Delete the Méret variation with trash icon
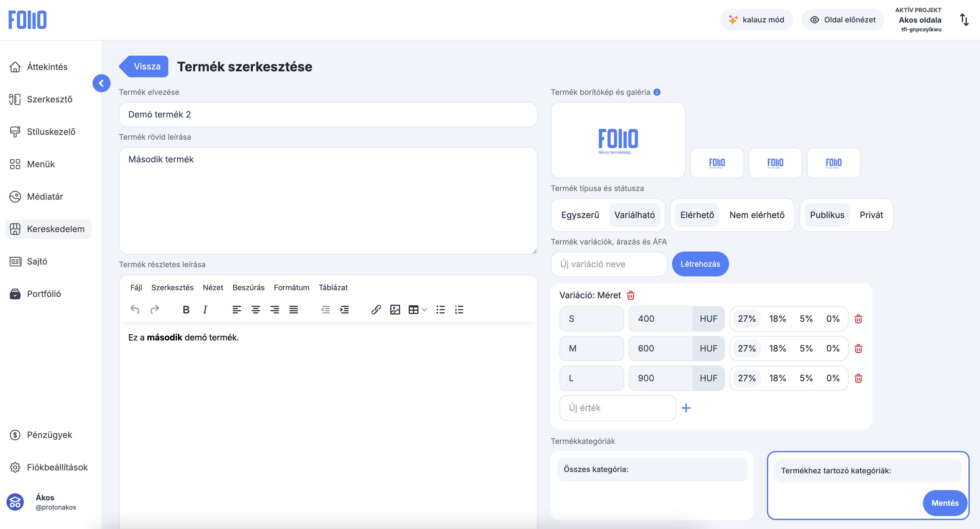 [x=631, y=295]
